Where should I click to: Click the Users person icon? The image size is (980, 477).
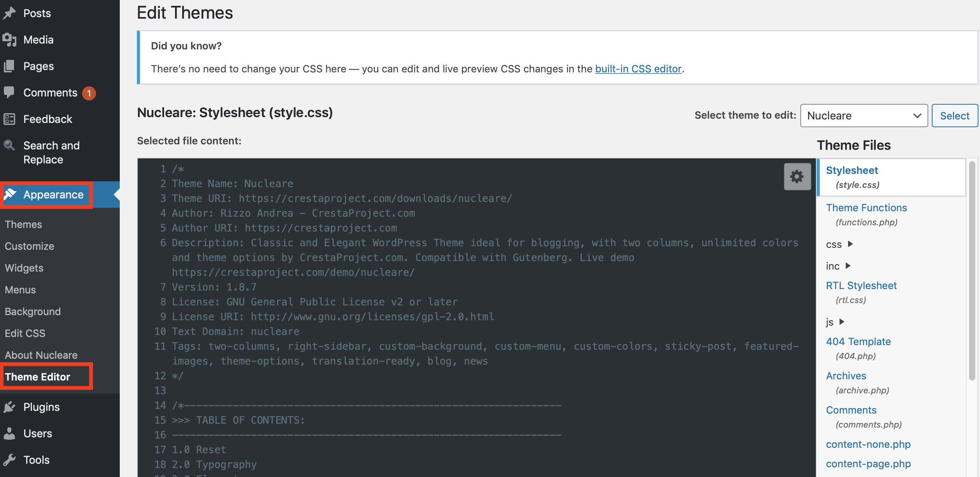click(9, 433)
